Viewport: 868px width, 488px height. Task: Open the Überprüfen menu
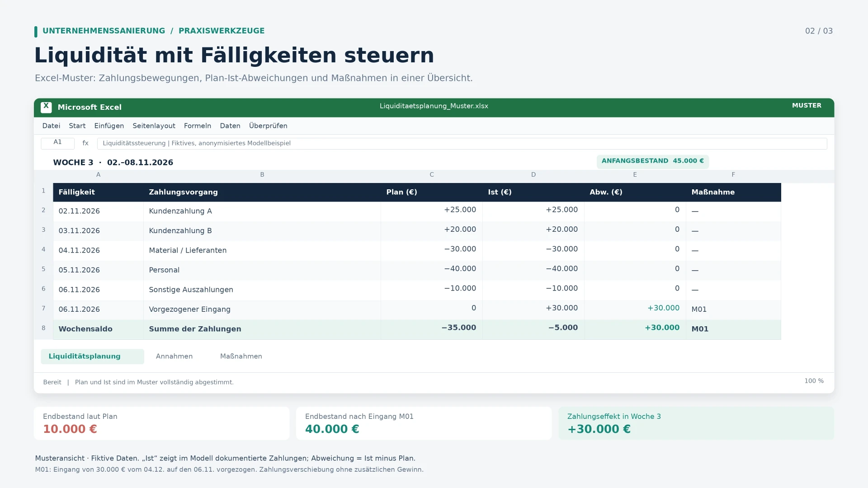pos(268,126)
